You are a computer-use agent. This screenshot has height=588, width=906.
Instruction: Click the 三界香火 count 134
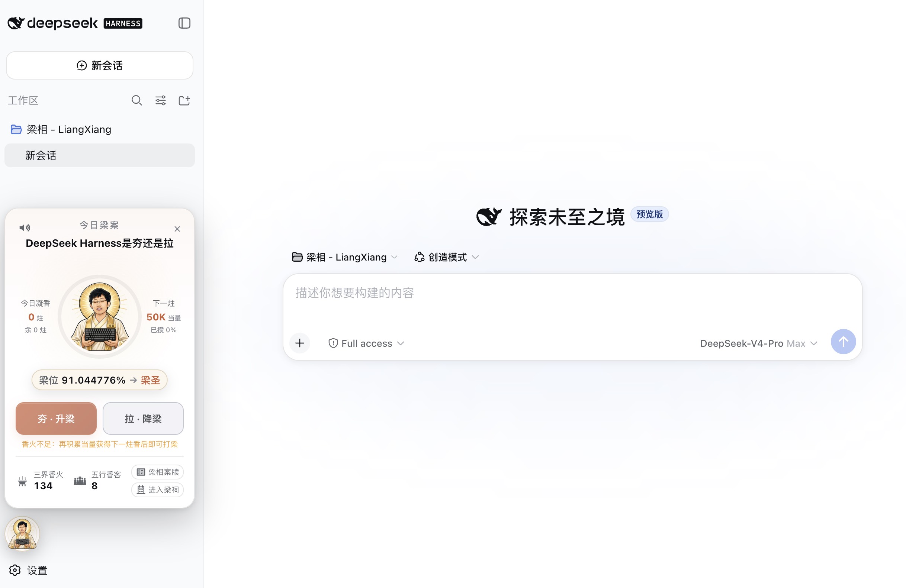(x=43, y=486)
